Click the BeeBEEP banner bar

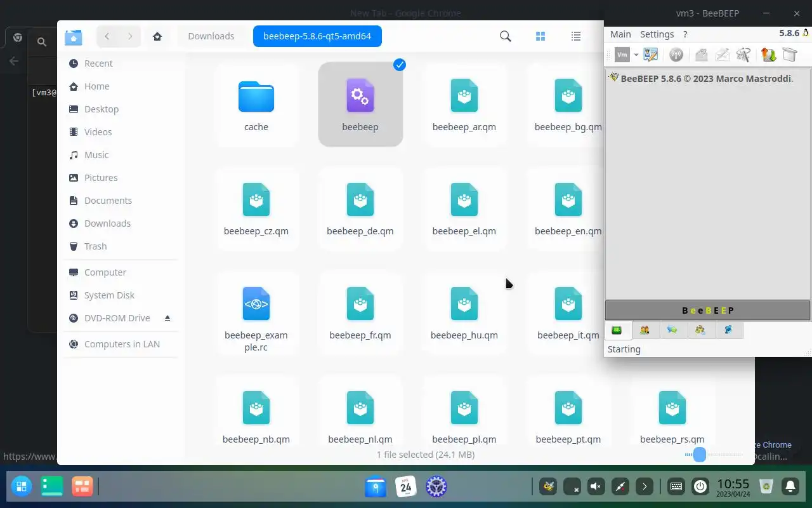click(x=708, y=311)
